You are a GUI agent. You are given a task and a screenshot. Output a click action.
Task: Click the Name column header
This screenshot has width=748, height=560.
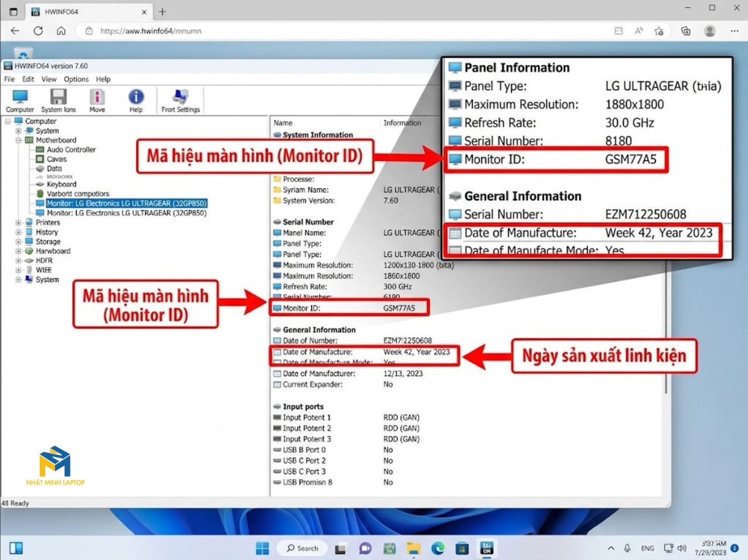coord(283,123)
